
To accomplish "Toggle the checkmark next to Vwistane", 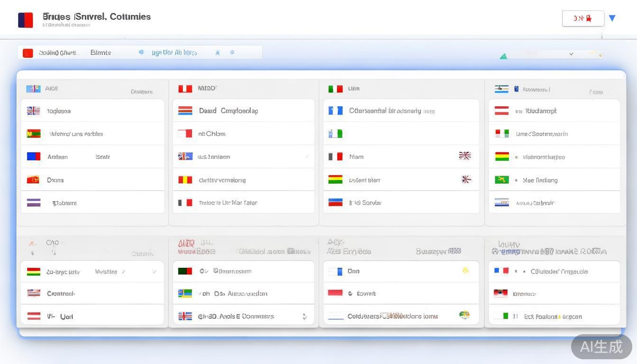I will point(123,272).
